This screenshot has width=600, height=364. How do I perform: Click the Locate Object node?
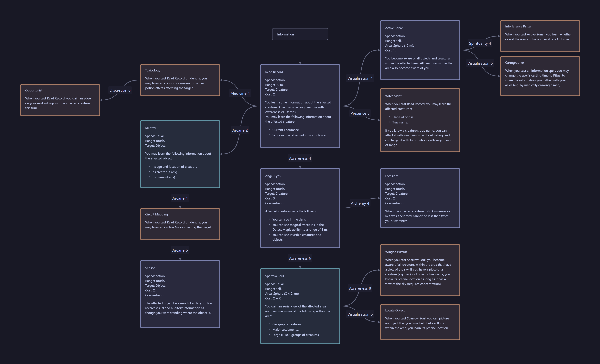pos(420,322)
